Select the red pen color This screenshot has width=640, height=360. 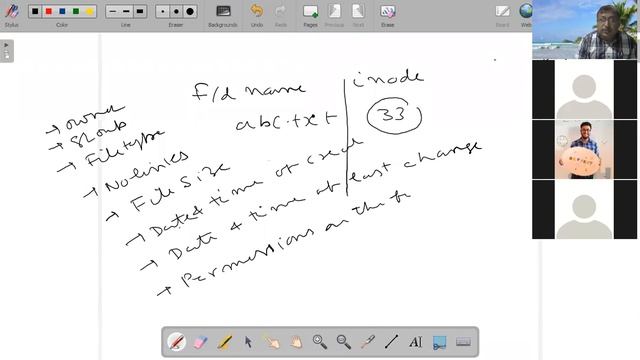click(x=49, y=11)
